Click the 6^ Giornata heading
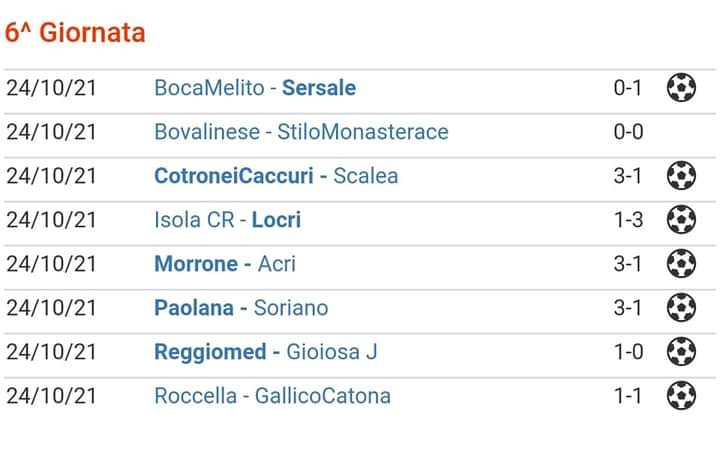The width and height of the screenshot is (720, 474). tap(75, 33)
